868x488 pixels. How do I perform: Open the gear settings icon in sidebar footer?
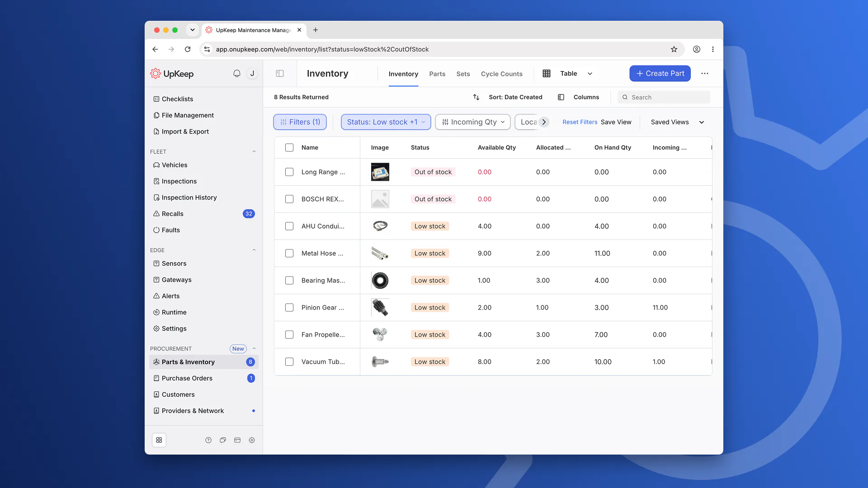click(x=252, y=440)
